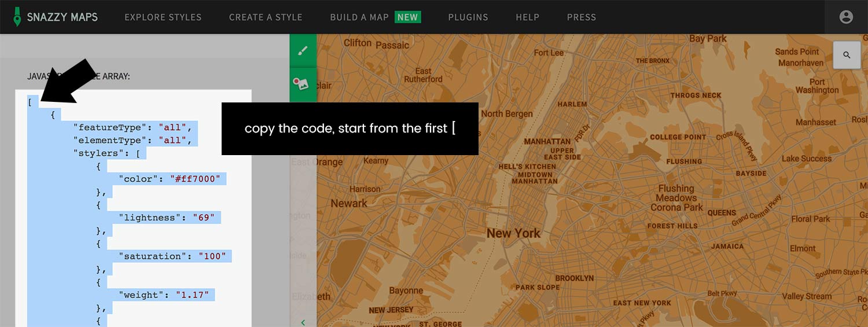Click the "stylers" code line

(x=106, y=153)
